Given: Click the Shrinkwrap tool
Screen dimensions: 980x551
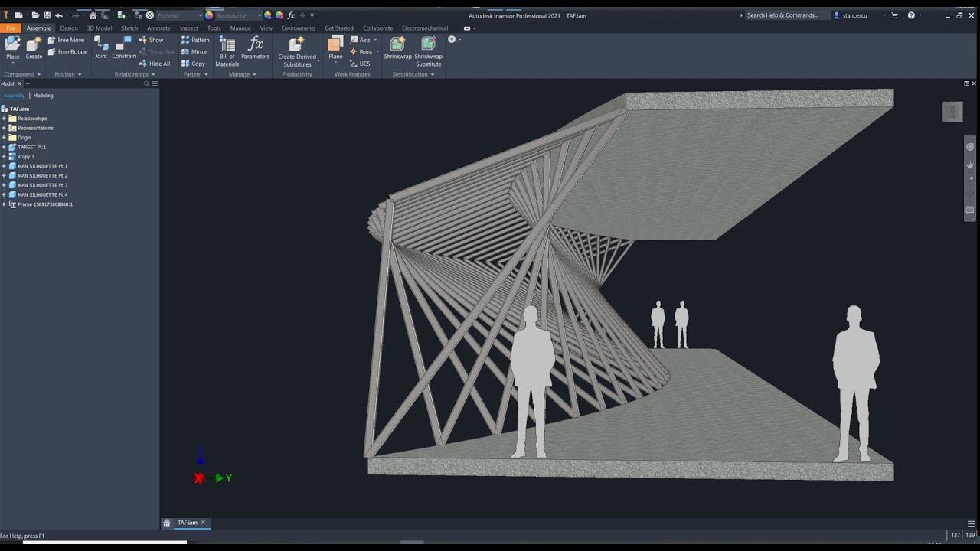Looking at the screenshot, I should pyautogui.click(x=397, y=47).
